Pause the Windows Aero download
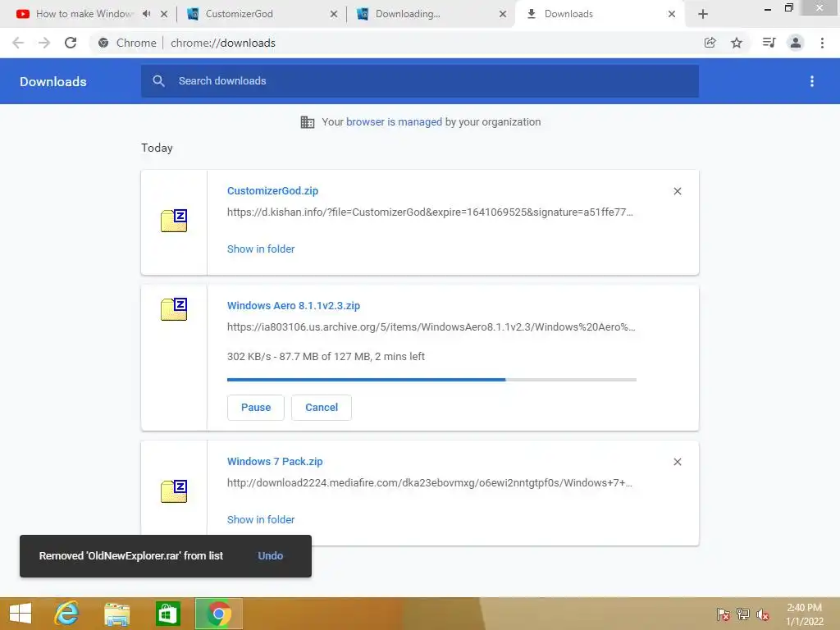This screenshot has height=630, width=840. (256, 408)
